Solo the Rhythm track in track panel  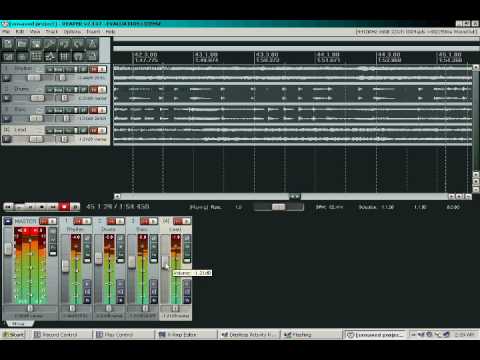coord(102,69)
